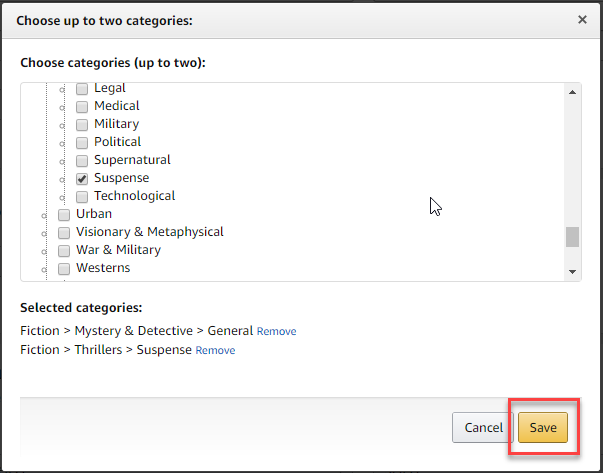Tick the Technological checkbox
Screen dimensions: 603x473
[82, 197]
